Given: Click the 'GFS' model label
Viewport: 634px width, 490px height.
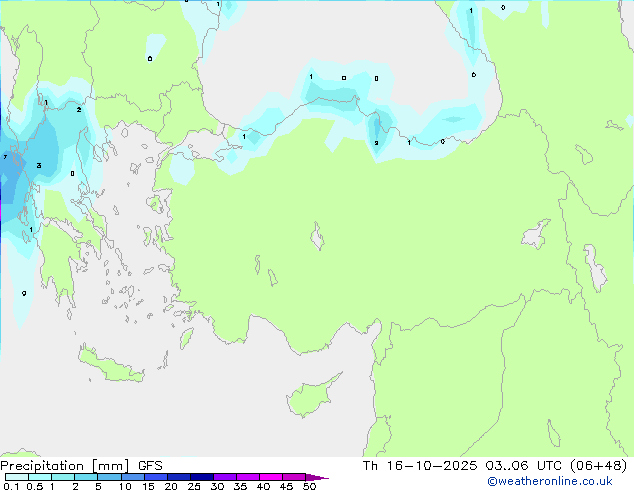Looking at the screenshot, I should pos(150,466).
